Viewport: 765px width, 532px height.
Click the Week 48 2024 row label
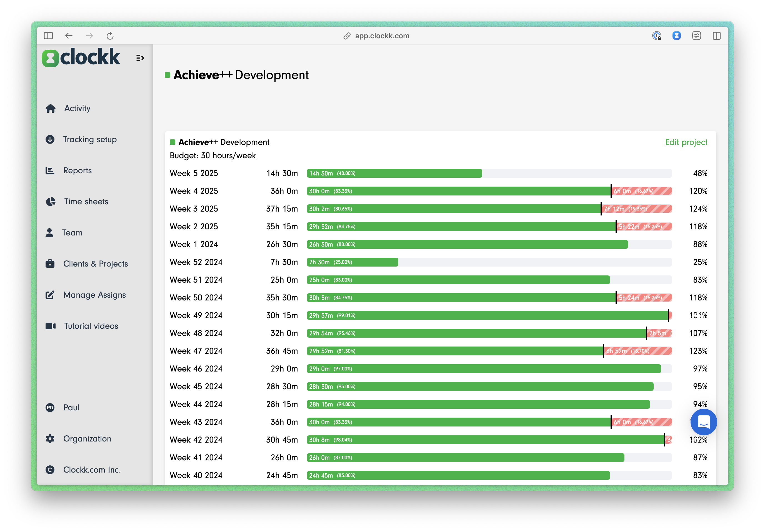(x=196, y=333)
